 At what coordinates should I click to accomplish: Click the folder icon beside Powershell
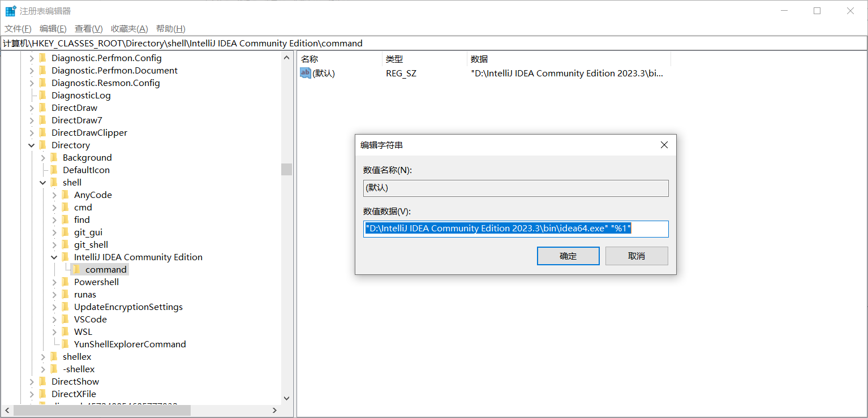66,282
